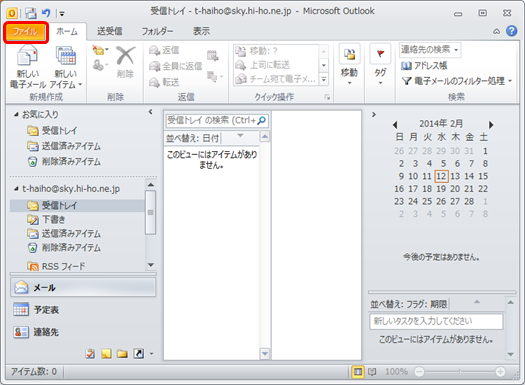Expand the Quick Steps gallery more arrow
This screenshot has width=525, height=385.
tap(323, 79)
